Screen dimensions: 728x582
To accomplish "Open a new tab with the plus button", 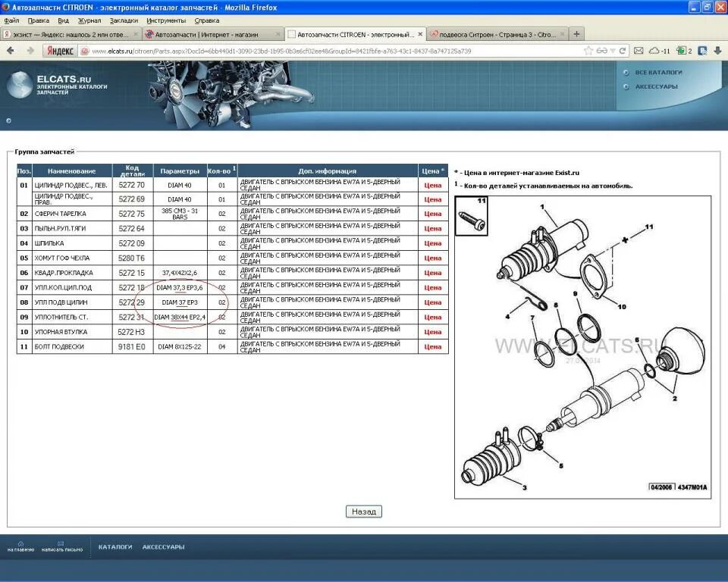I will tap(576, 34).
